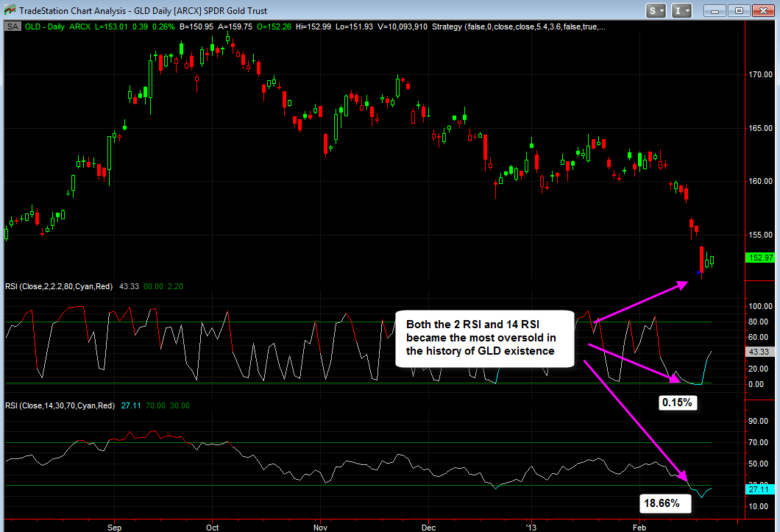The image size is (780, 532).
Task: Click the 165.00 price axis label
Action: (761, 128)
